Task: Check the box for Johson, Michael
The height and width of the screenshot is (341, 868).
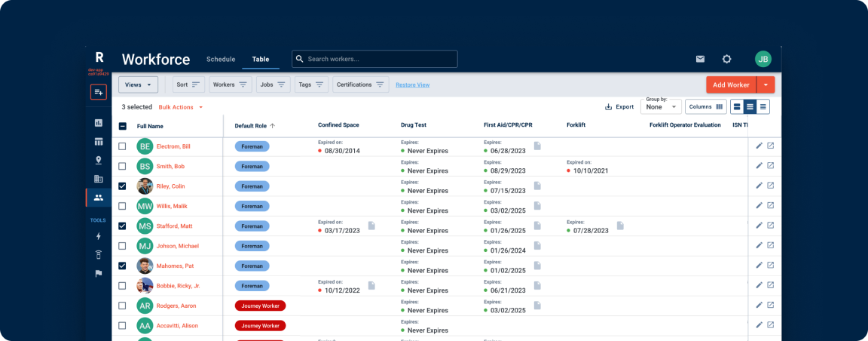Action: (122, 246)
